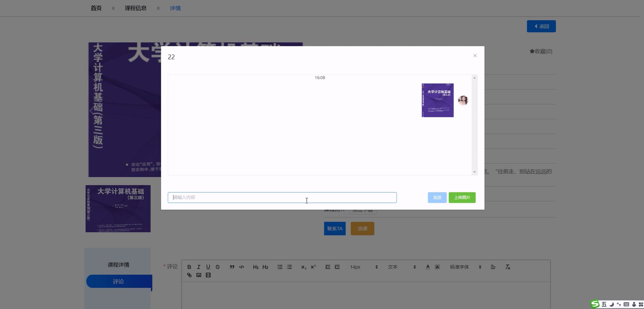The width and height of the screenshot is (644, 309).
Task: Click the green 上传图片 button
Action: 462,197
